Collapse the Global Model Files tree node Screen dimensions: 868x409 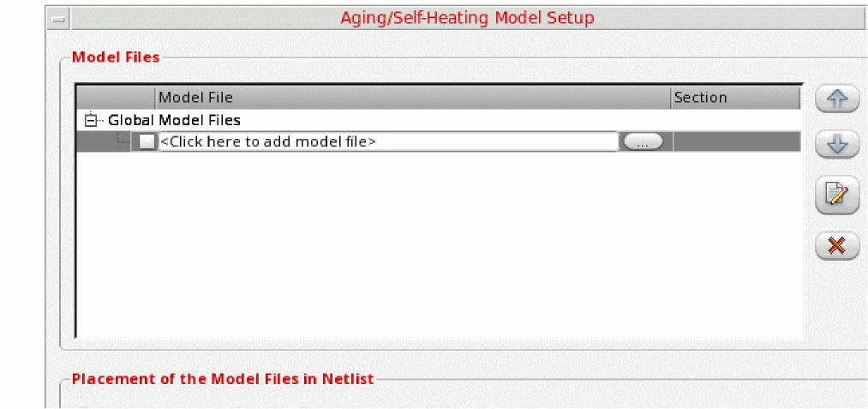coord(91,120)
